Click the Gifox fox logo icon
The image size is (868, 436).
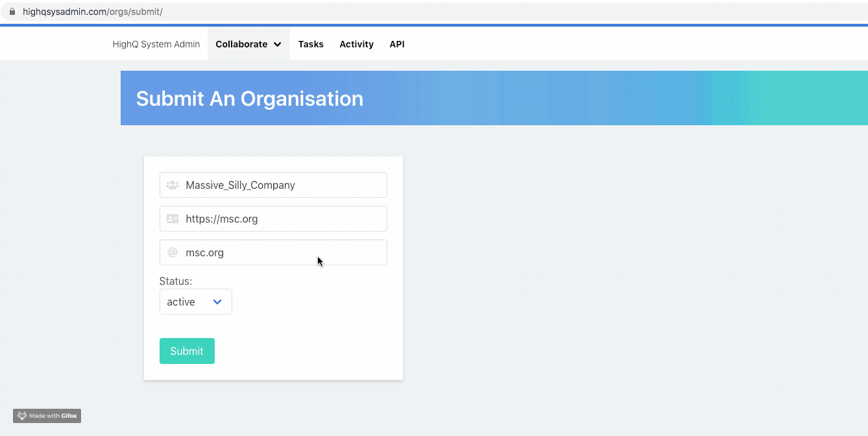[x=22, y=416]
